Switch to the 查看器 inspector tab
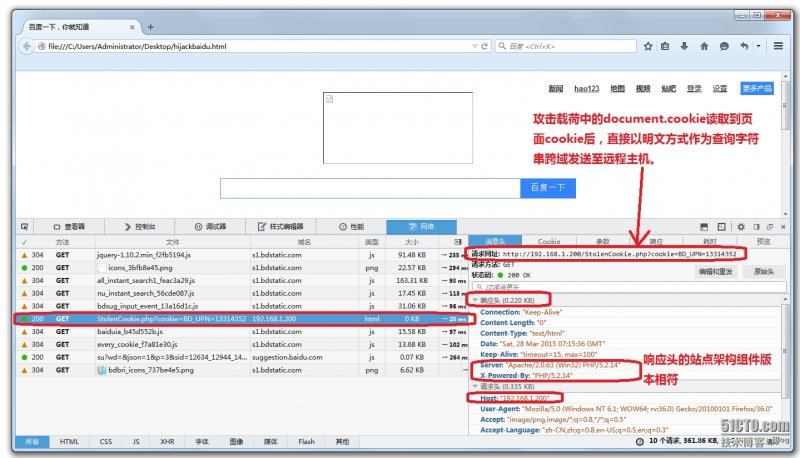This screenshot has width=800, height=458. (x=69, y=226)
